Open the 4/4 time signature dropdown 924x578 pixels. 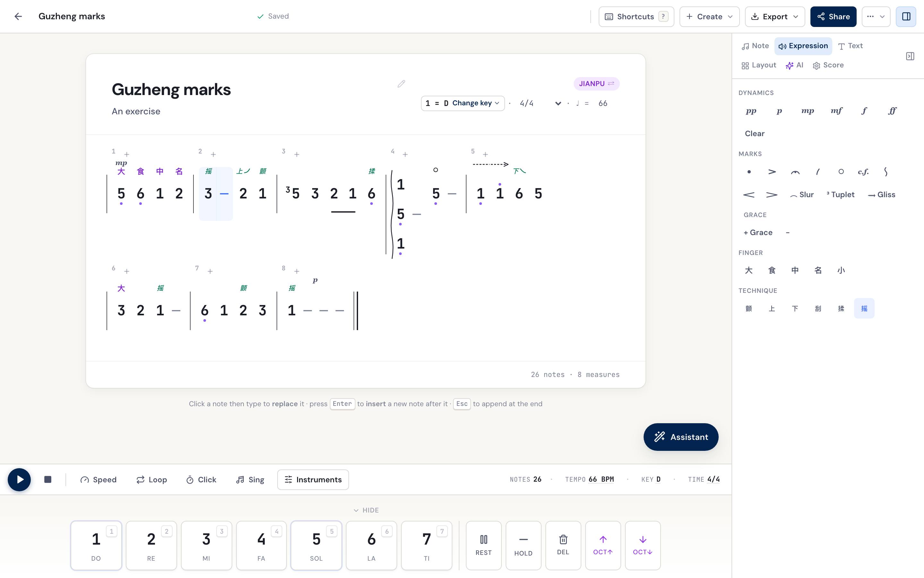point(540,103)
